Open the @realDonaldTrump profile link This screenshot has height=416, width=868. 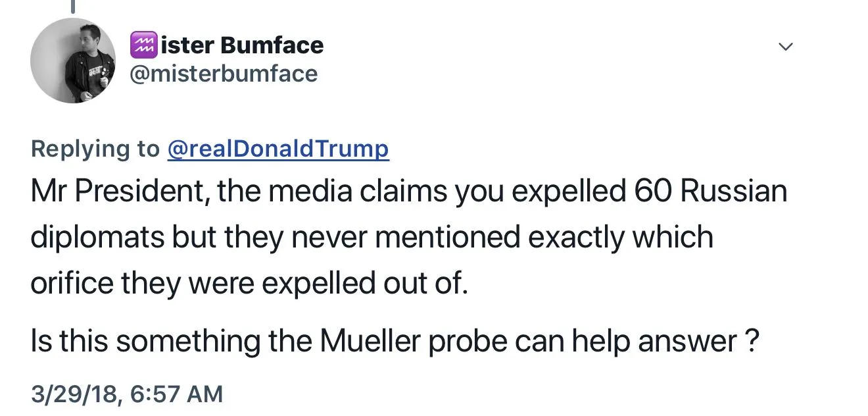[x=278, y=149]
